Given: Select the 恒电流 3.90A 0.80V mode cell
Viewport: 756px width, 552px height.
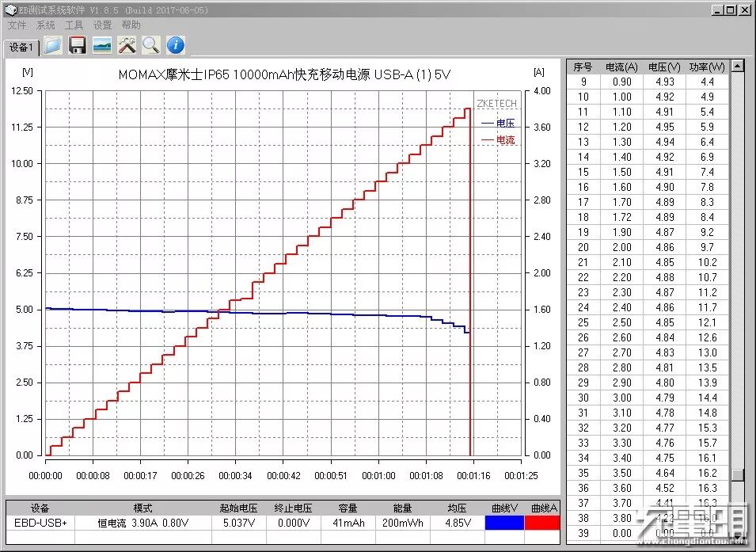Looking at the screenshot, I should tap(142, 523).
